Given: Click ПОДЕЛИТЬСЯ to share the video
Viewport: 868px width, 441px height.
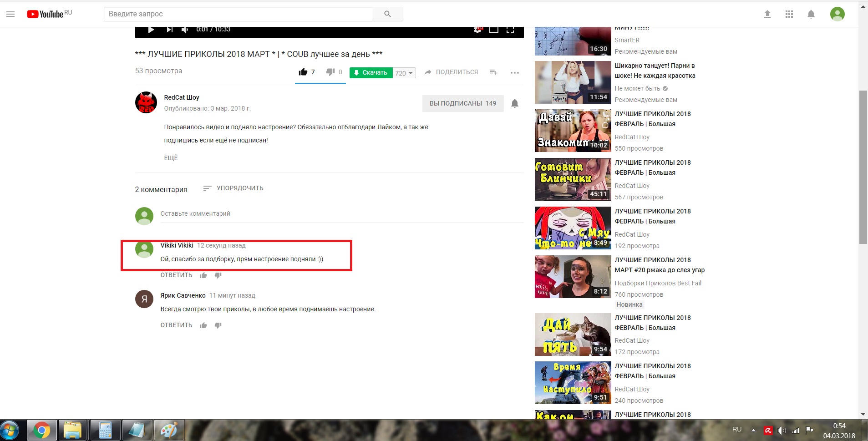Looking at the screenshot, I should pyautogui.click(x=451, y=72).
